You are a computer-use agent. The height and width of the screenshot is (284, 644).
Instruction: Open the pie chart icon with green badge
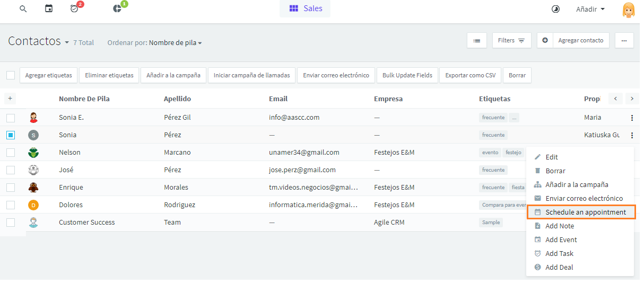(117, 9)
